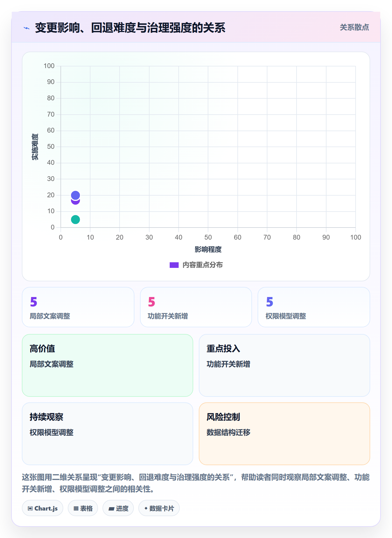Screen dimensions: 392x538
Task: Click the 关系散点 badge in the header
Action: [x=354, y=27]
